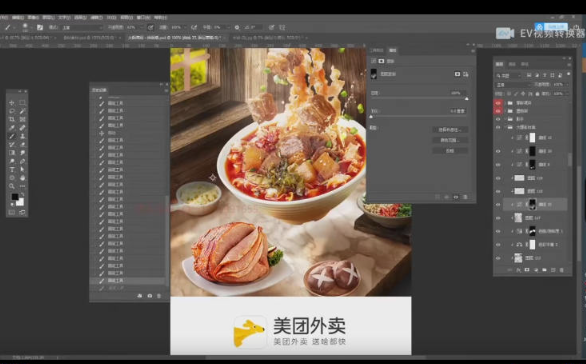This screenshot has width=586, height=364.
Task: Click the Invert button in mask properties
Action: [450, 151]
